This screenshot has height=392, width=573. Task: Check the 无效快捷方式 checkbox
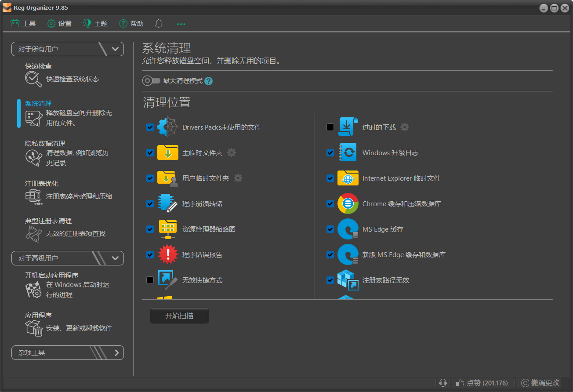[150, 280]
